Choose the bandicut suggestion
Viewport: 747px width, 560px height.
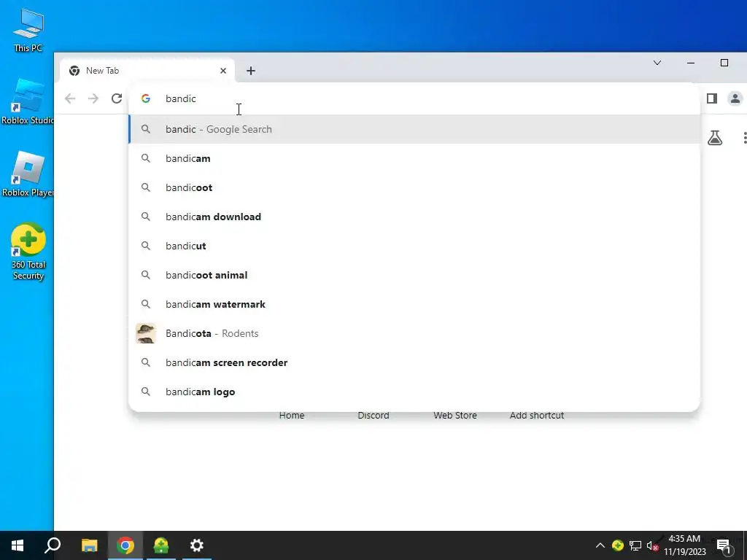tap(414, 246)
